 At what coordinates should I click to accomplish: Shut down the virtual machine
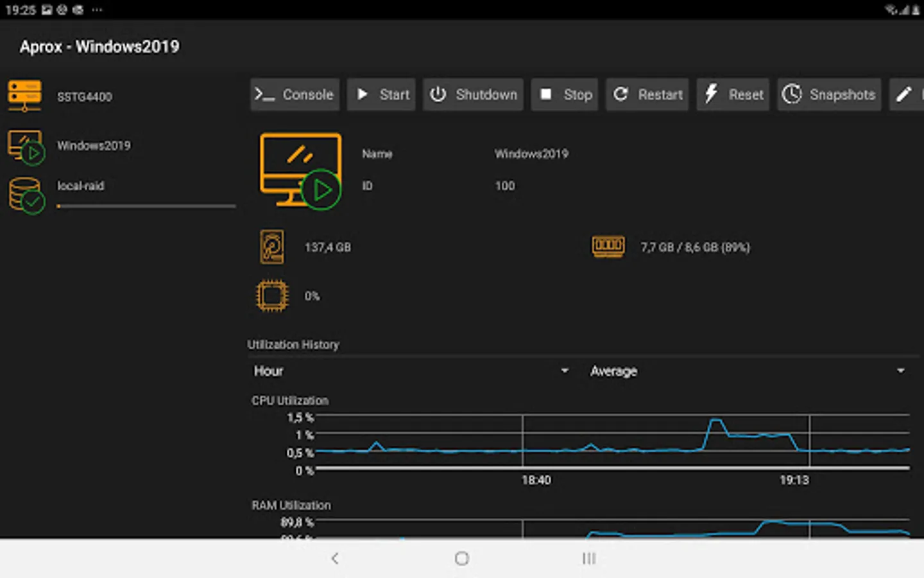(x=473, y=94)
